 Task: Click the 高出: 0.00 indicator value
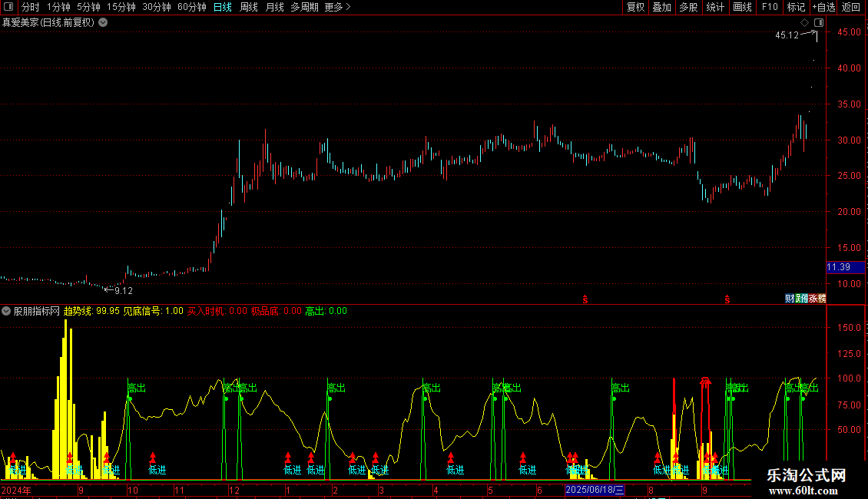(326, 311)
